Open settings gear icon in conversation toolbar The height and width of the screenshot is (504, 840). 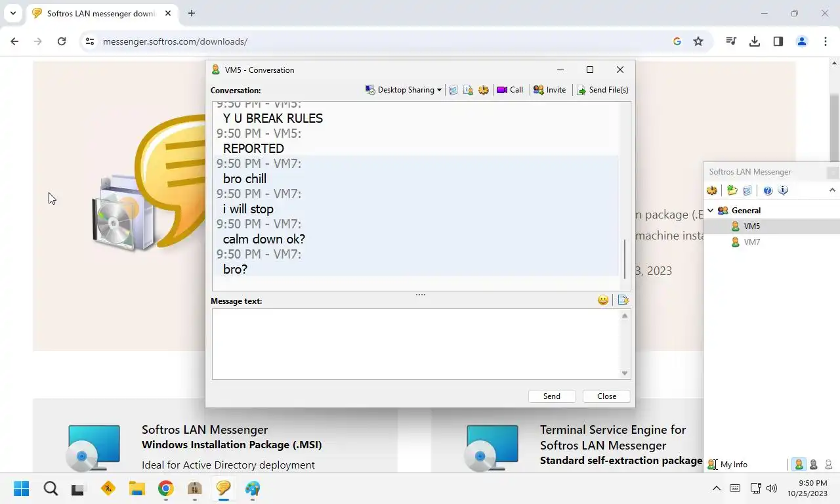point(484,90)
